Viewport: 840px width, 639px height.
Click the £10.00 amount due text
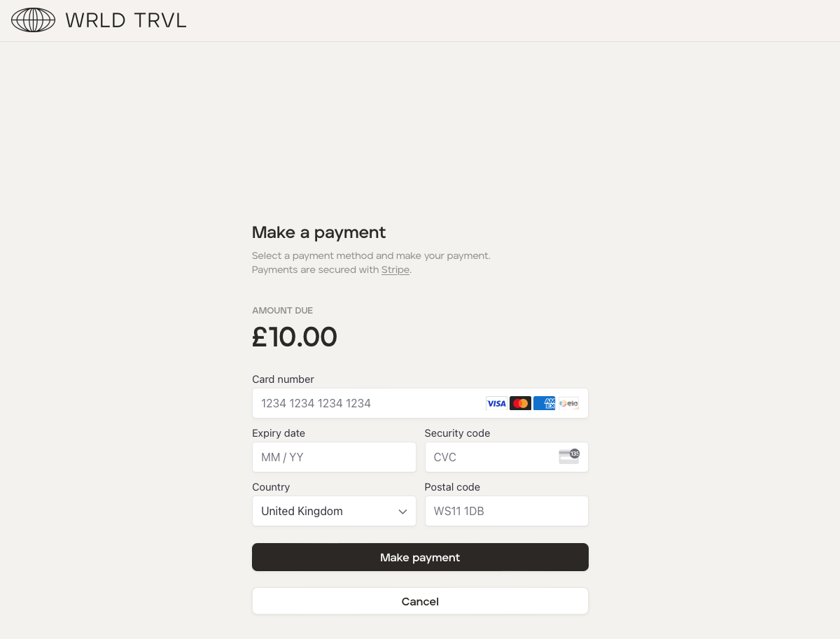click(x=295, y=337)
